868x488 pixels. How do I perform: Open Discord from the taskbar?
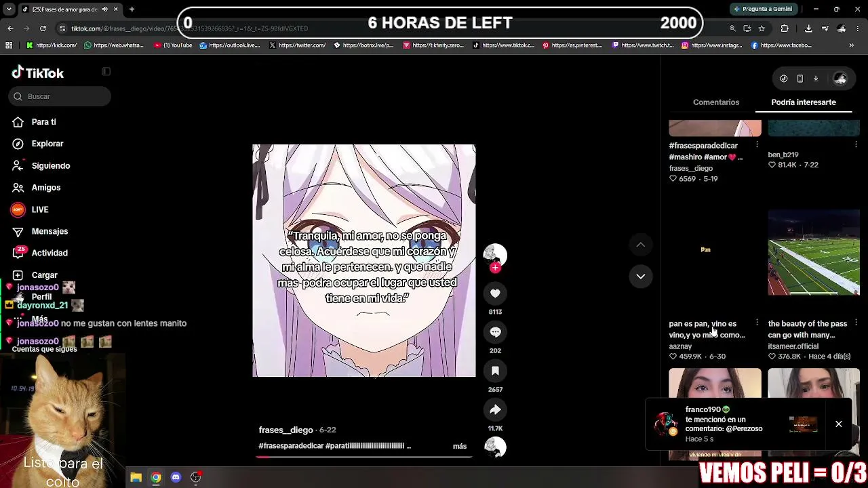(176, 477)
